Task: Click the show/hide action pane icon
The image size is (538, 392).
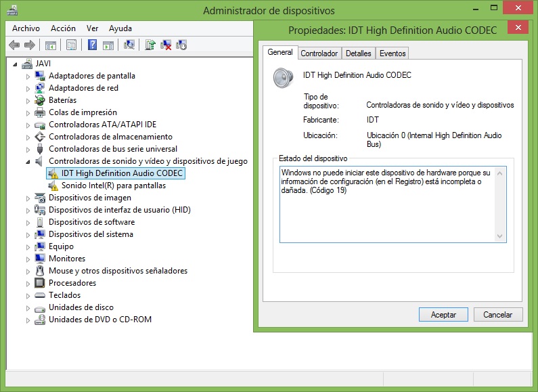Action: [x=108, y=45]
